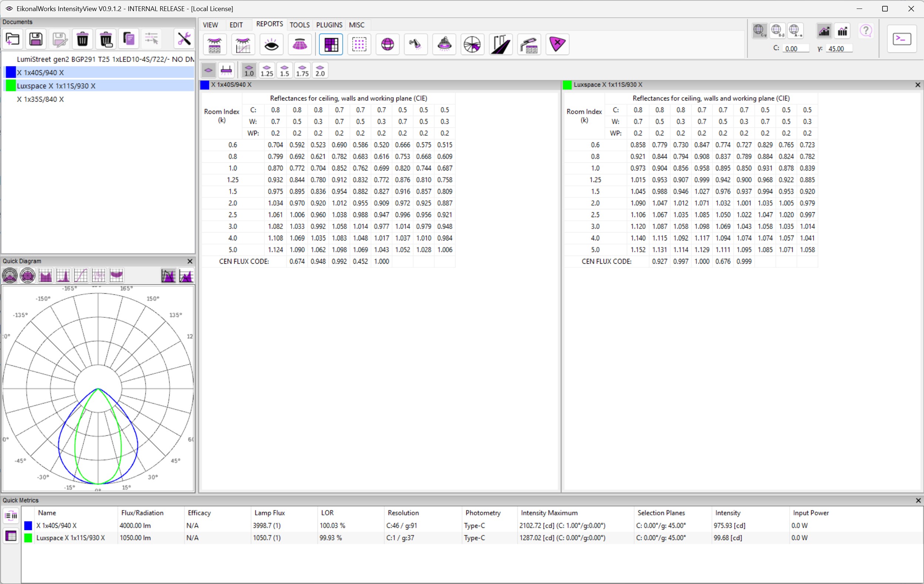Click the segmented circle sector report icon
This screenshot has height=584, width=924.
(x=473, y=44)
